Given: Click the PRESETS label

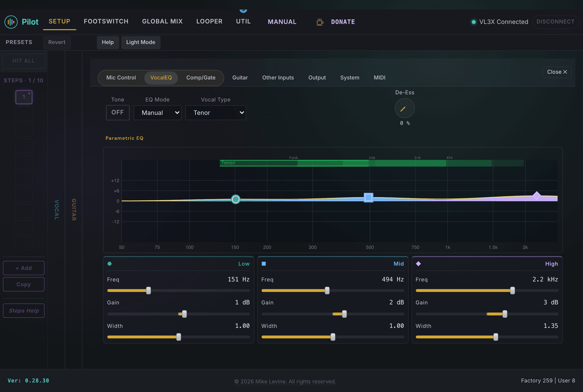Looking at the screenshot, I should [19, 42].
